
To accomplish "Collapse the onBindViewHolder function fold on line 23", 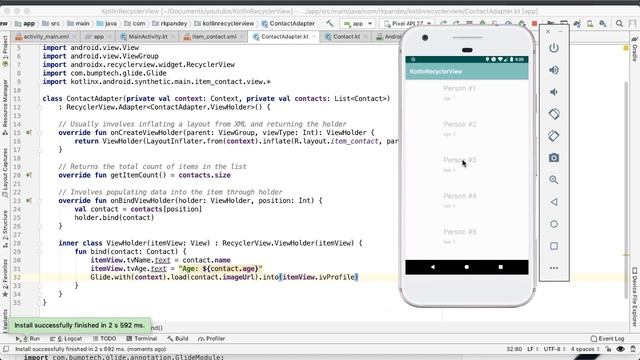I will tap(40, 201).
